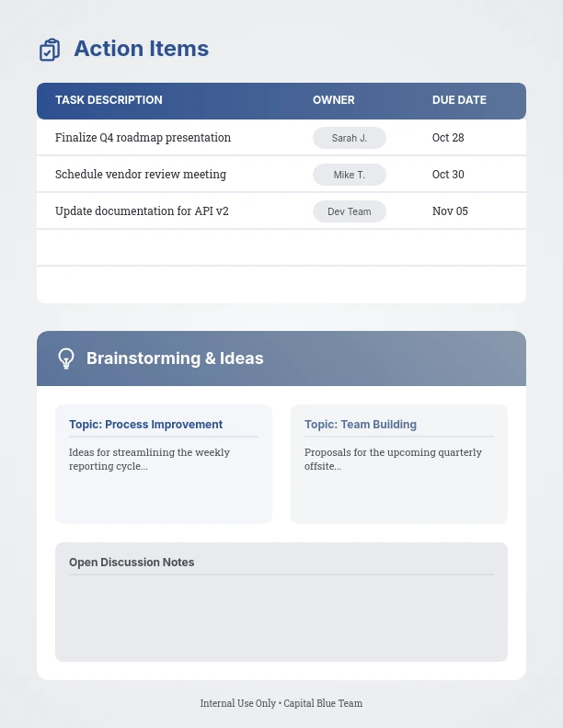Click the Brainstorming & Ideas heading

[x=175, y=358]
